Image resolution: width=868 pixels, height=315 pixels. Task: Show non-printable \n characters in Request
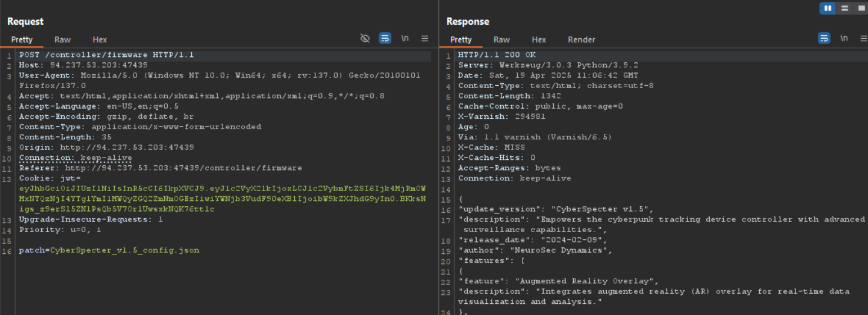pyautogui.click(x=405, y=38)
